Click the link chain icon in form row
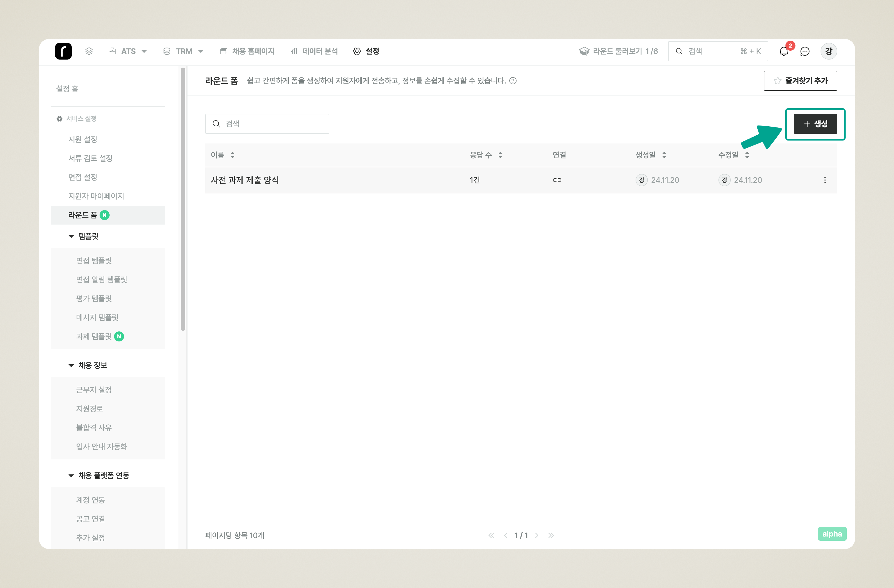 pyautogui.click(x=557, y=180)
